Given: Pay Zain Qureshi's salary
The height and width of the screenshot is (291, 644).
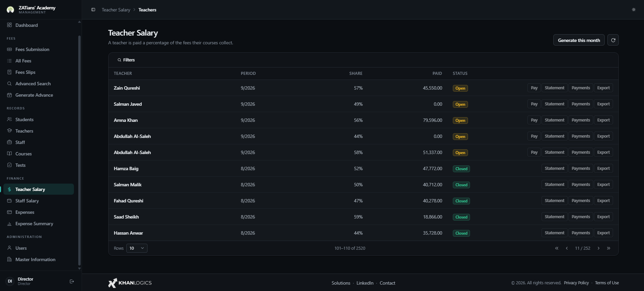Looking at the screenshot, I should pos(534,88).
